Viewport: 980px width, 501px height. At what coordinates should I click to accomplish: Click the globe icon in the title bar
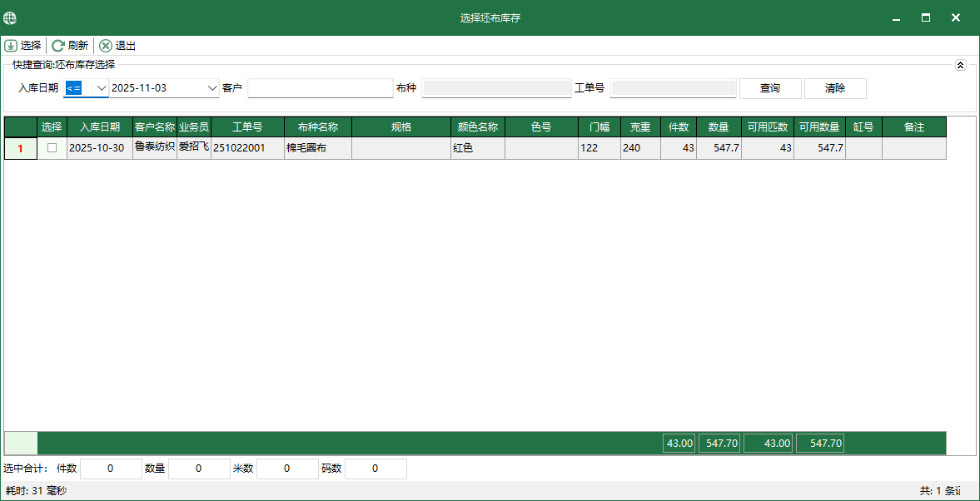(10, 17)
